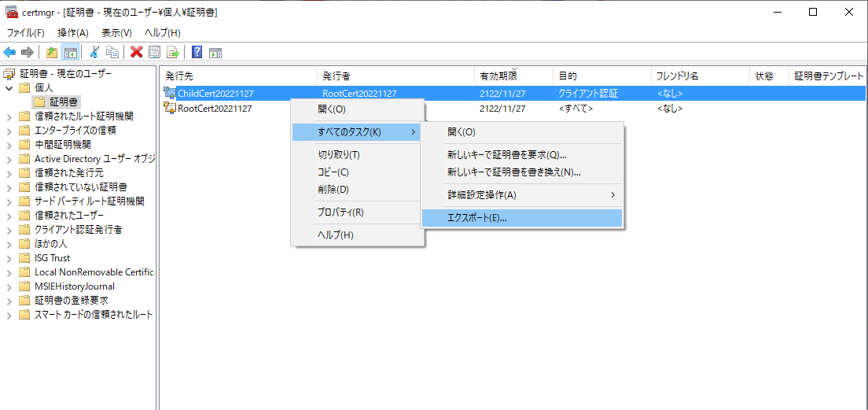Viewport: 868px width, 410px height.
Task: Click the Up one level folder icon
Action: pyautogui.click(x=52, y=53)
